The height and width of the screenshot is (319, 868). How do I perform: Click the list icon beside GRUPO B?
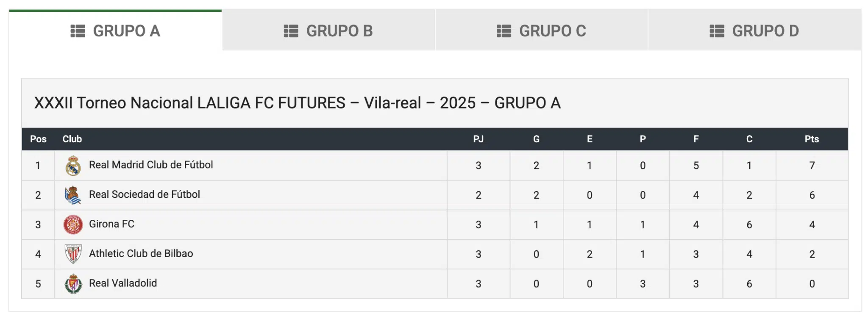[x=291, y=31]
